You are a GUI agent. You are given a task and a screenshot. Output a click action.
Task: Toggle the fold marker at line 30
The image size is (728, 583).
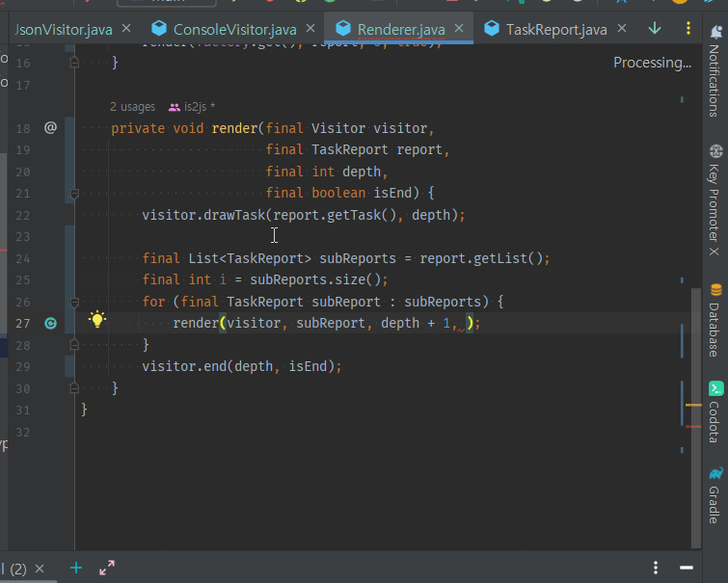(x=74, y=388)
